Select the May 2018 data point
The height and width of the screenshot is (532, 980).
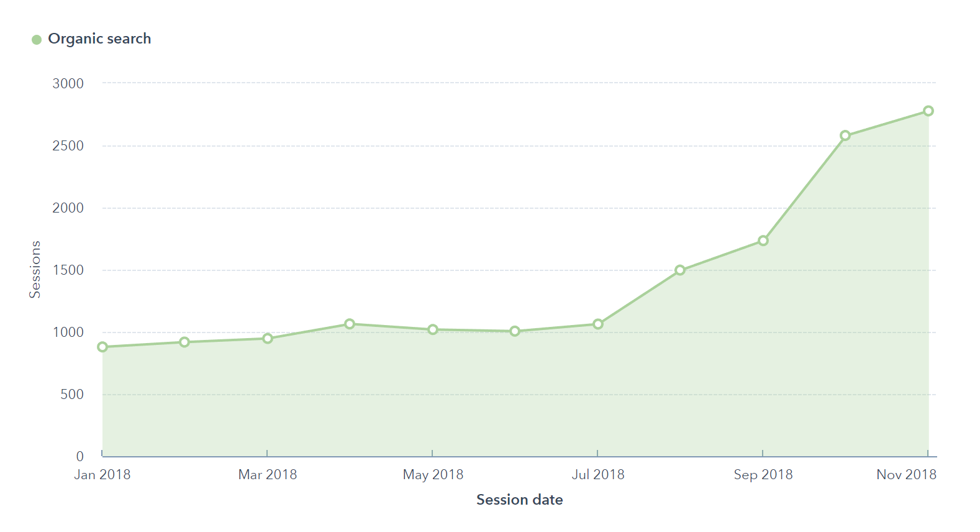tap(433, 329)
